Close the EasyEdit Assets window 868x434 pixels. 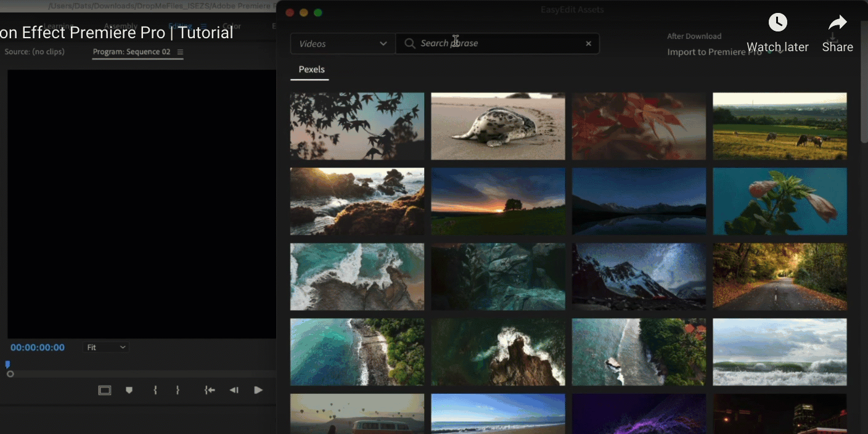pos(290,12)
